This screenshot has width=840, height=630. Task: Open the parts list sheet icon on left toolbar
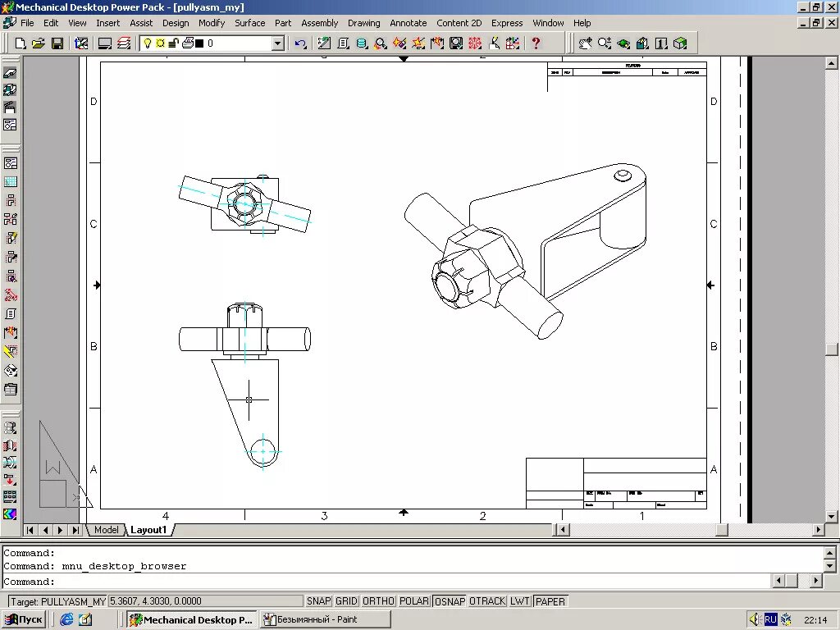click(x=10, y=314)
